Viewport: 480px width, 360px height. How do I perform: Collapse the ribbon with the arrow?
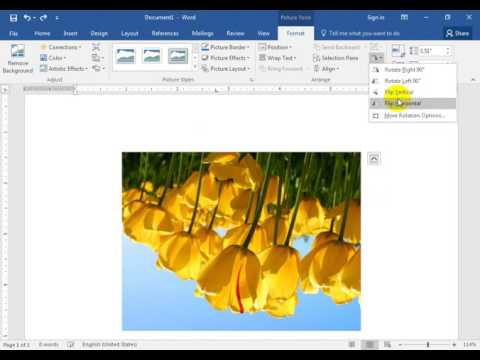(473, 80)
